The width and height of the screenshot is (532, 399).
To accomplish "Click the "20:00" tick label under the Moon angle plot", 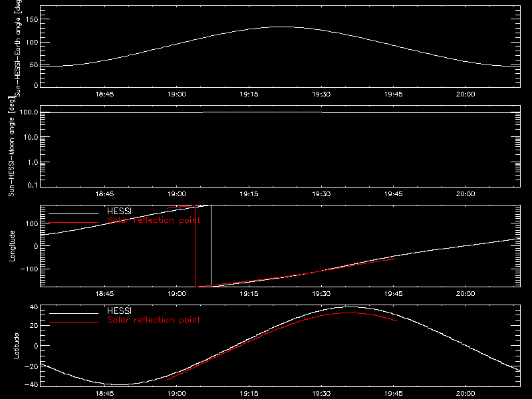I will [x=465, y=194].
